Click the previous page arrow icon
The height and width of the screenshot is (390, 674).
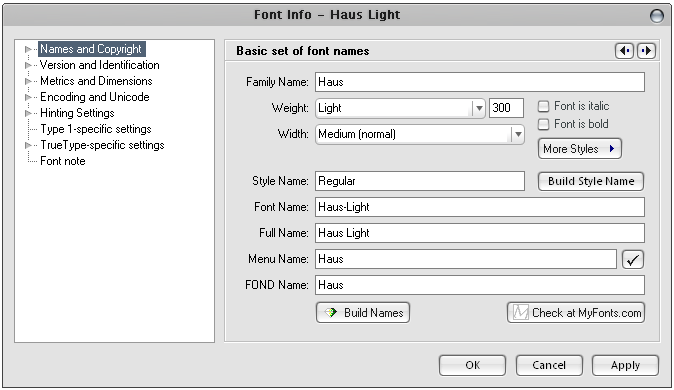(x=624, y=51)
